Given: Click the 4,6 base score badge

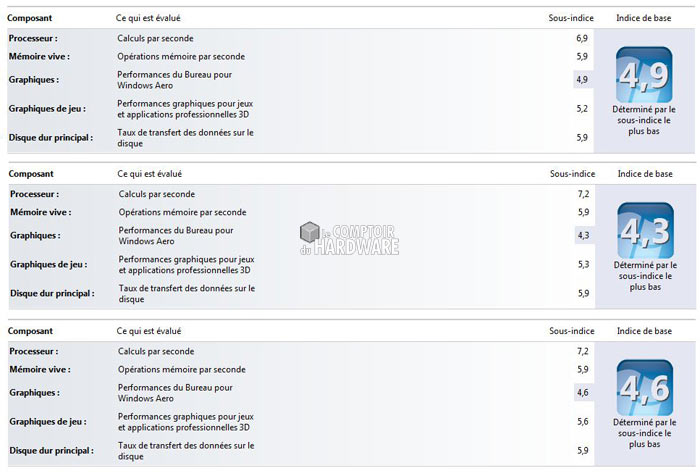Looking at the screenshot, I should click(644, 387).
